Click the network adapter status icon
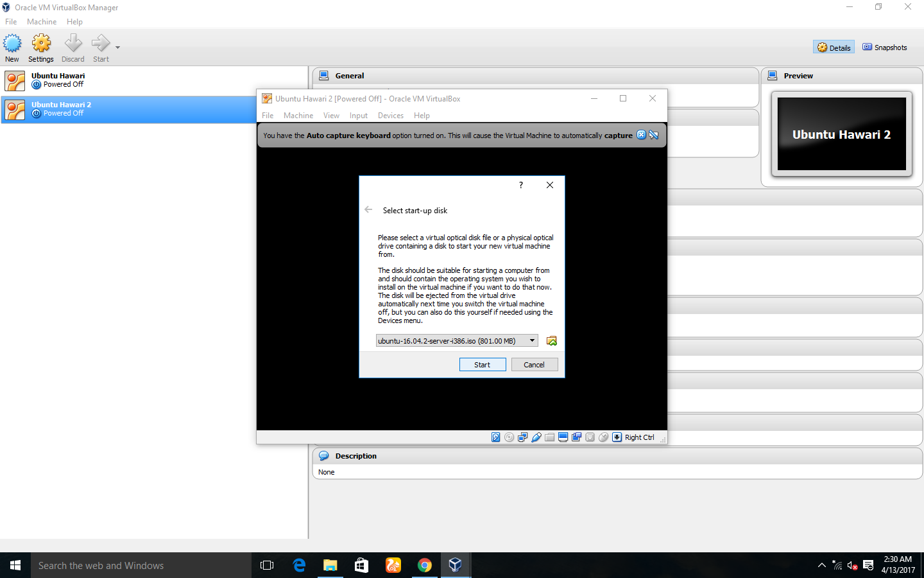 click(523, 437)
